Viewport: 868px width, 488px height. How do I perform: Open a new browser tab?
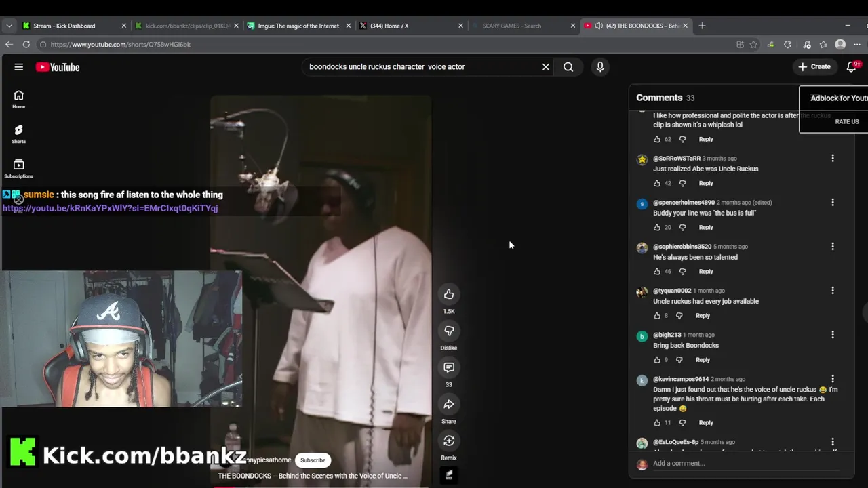coord(702,26)
